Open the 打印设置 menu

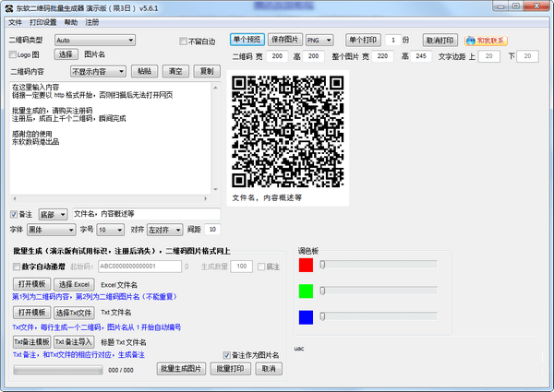tap(42, 20)
